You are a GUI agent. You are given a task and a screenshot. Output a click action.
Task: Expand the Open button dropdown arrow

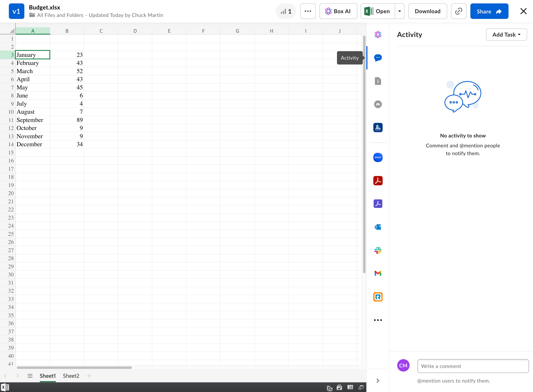(x=400, y=11)
